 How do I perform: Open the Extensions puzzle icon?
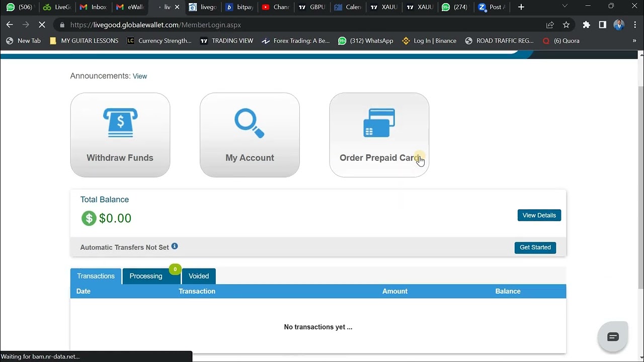586,25
